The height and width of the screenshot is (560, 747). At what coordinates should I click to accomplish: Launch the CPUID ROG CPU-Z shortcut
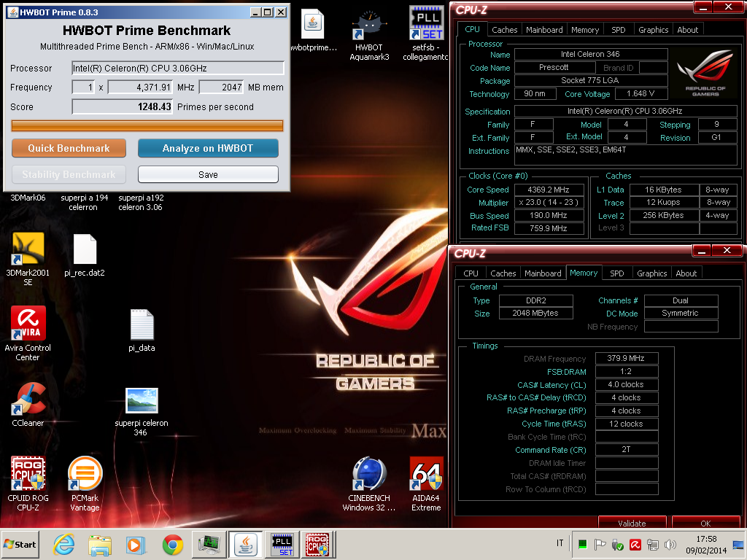coord(28,483)
